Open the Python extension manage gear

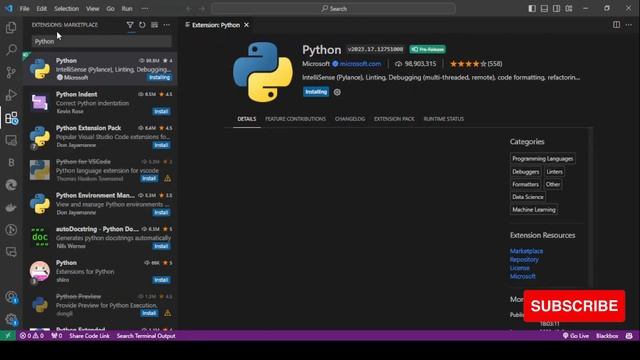tap(337, 92)
